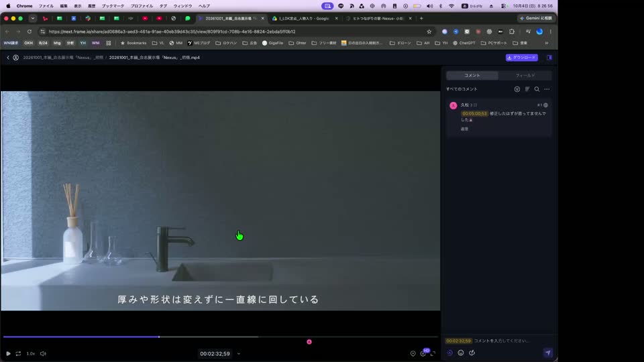
Task: Change 1.0x playback speed
Action: (31, 353)
